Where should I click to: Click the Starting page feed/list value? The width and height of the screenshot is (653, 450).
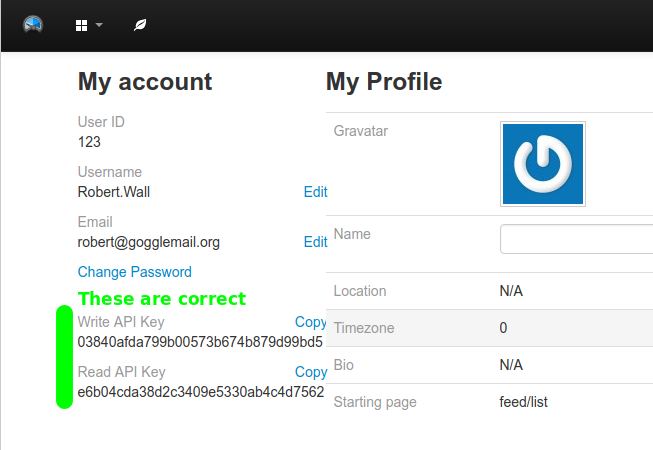coord(523,402)
